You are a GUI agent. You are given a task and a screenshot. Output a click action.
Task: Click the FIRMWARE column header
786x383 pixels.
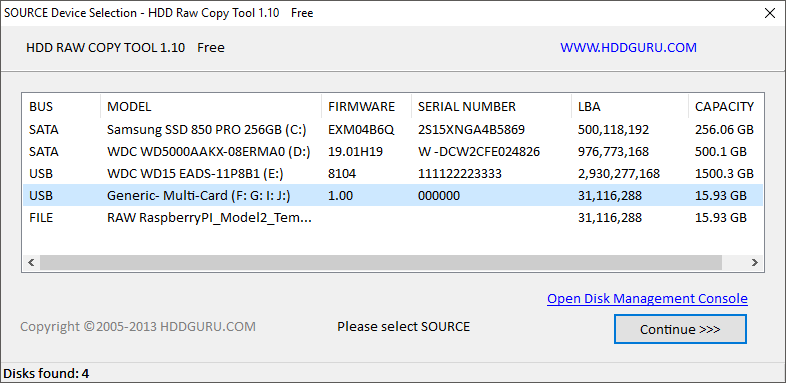(x=366, y=107)
